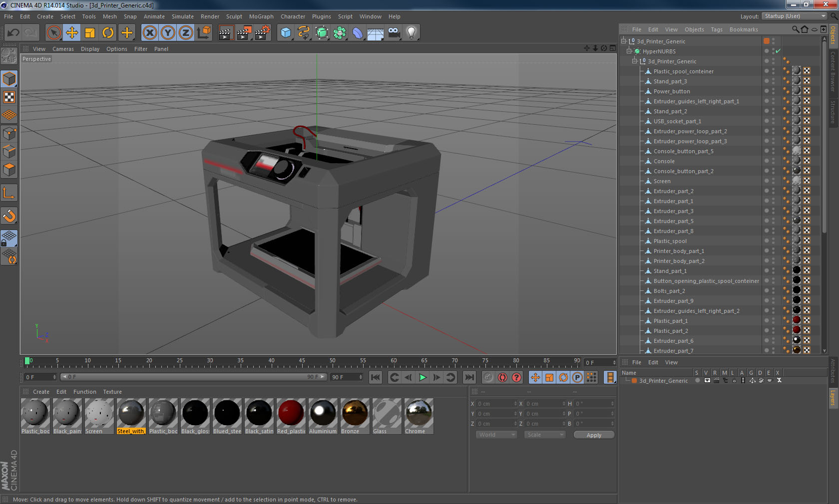Collapse the nested 3d_Printer_Generic node
Image resolution: width=839 pixels, height=504 pixels.
[x=635, y=61]
